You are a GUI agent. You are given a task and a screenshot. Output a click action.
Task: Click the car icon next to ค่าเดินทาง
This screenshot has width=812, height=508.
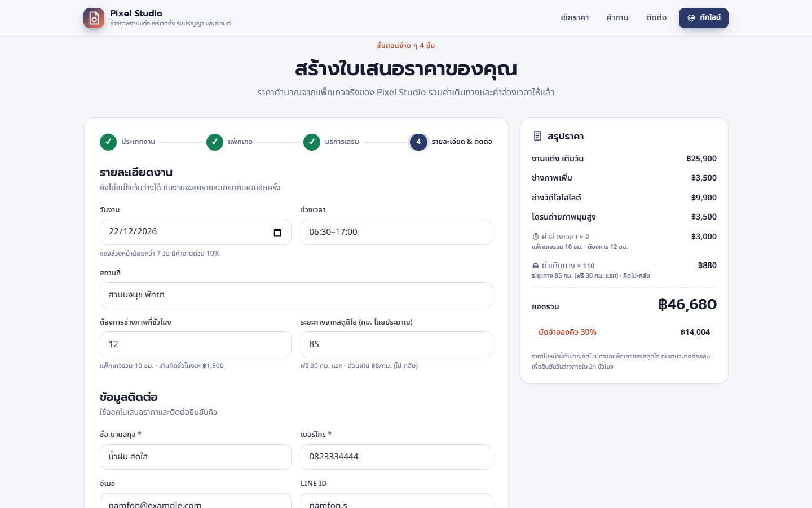tap(536, 265)
